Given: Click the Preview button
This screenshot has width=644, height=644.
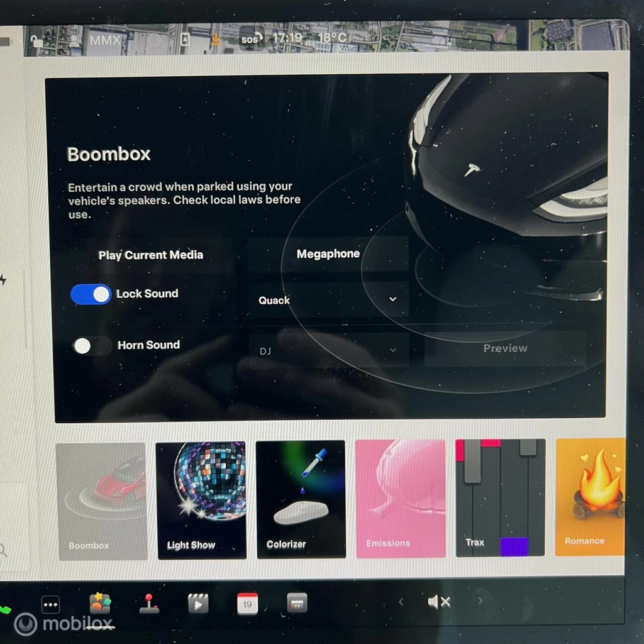Looking at the screenshot, I should pyautogui.click(x=505, y=348).
